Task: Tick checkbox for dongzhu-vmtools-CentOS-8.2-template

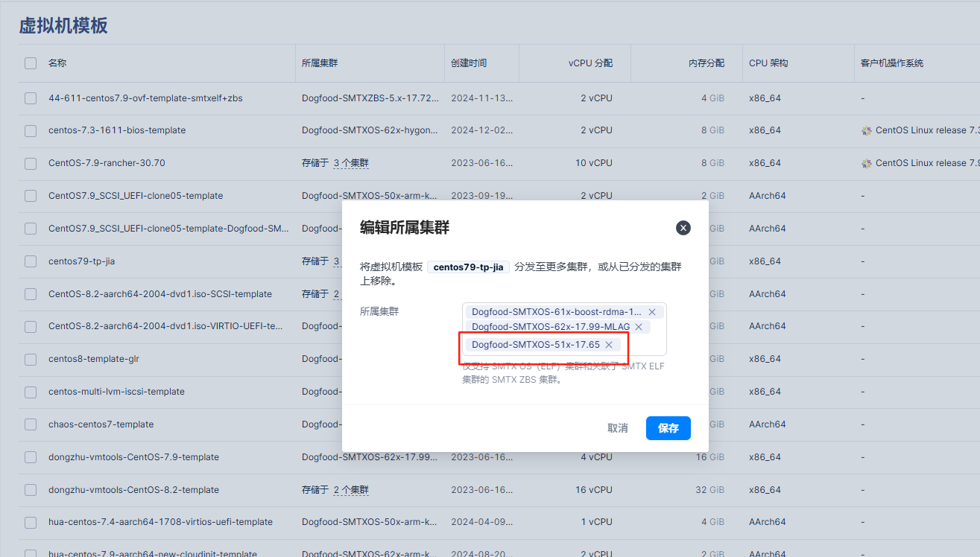Action: 31,490
